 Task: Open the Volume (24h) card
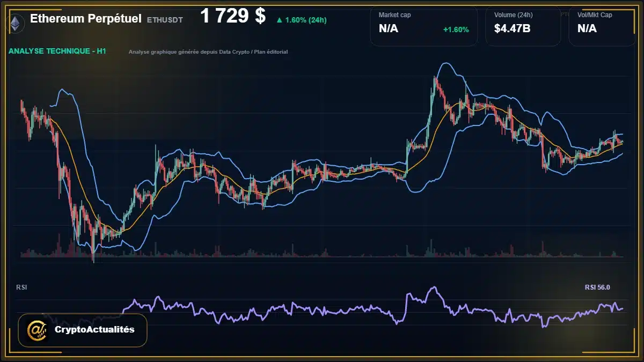tap(523, 26)
